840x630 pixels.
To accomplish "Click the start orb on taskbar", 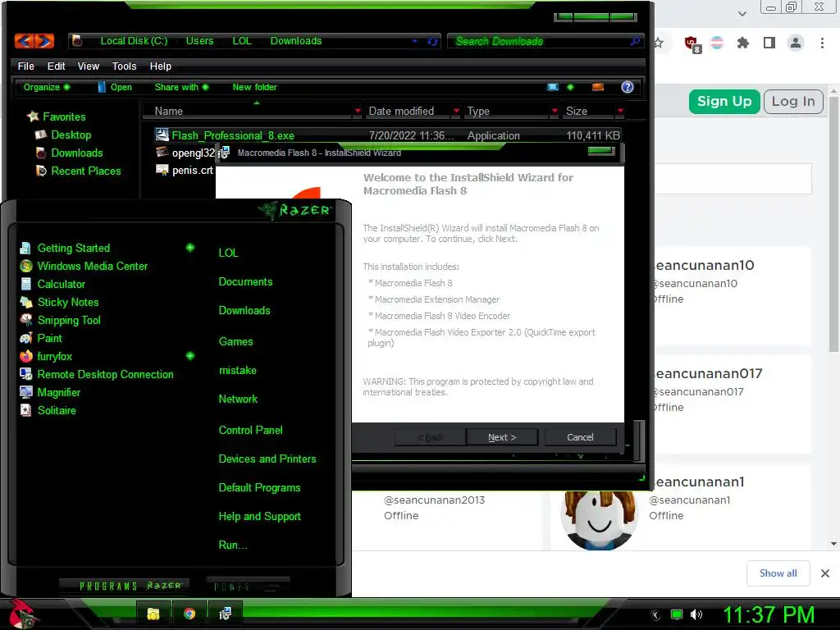I will pos(21,614).
